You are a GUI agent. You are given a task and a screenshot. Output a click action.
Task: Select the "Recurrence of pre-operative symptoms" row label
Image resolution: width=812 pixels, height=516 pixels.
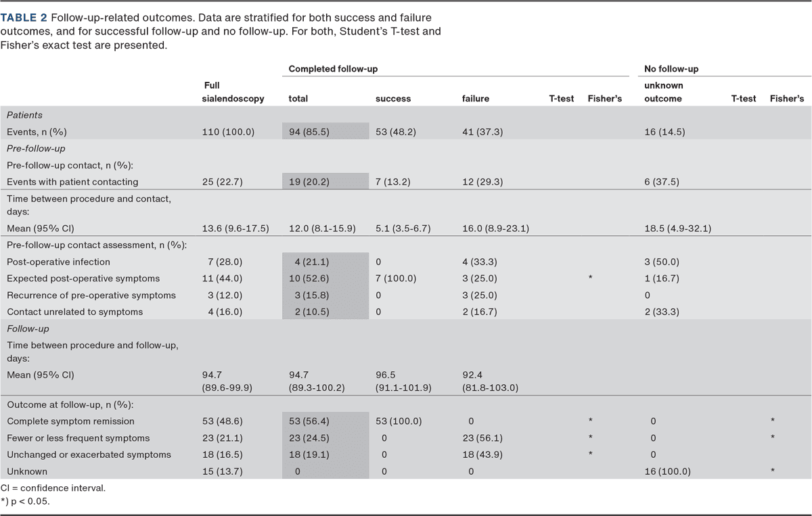click(x=91, y=295)
